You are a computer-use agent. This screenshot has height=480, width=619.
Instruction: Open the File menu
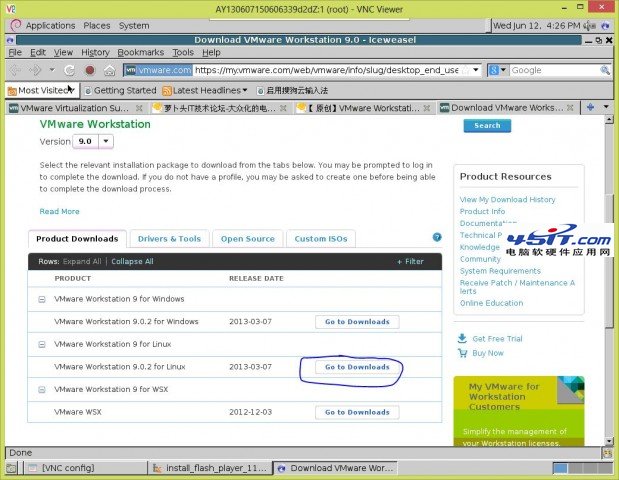tap(15, 52)
